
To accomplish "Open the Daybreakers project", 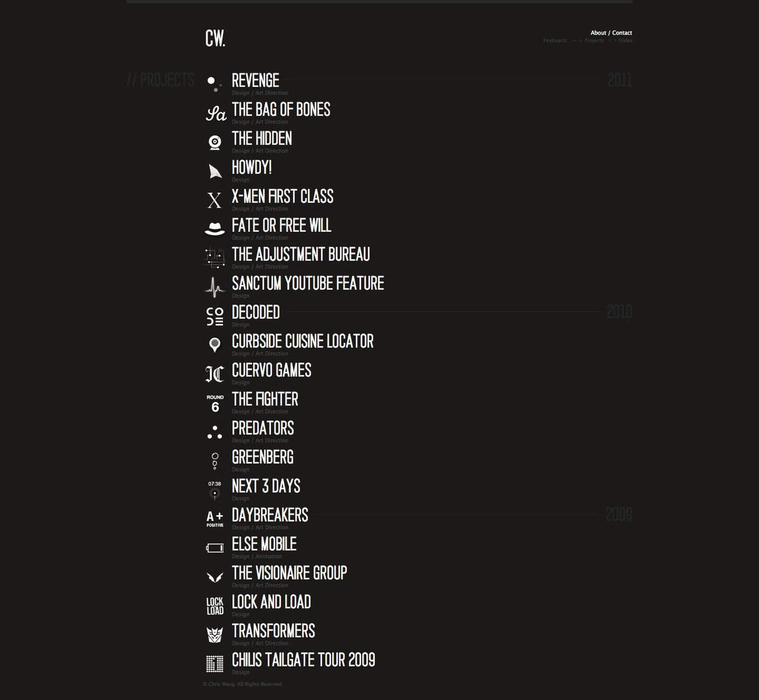I will coord(269,515).
